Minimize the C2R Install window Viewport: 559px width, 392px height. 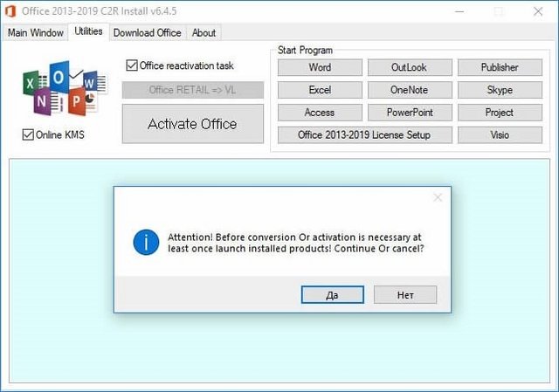[459, 11]
